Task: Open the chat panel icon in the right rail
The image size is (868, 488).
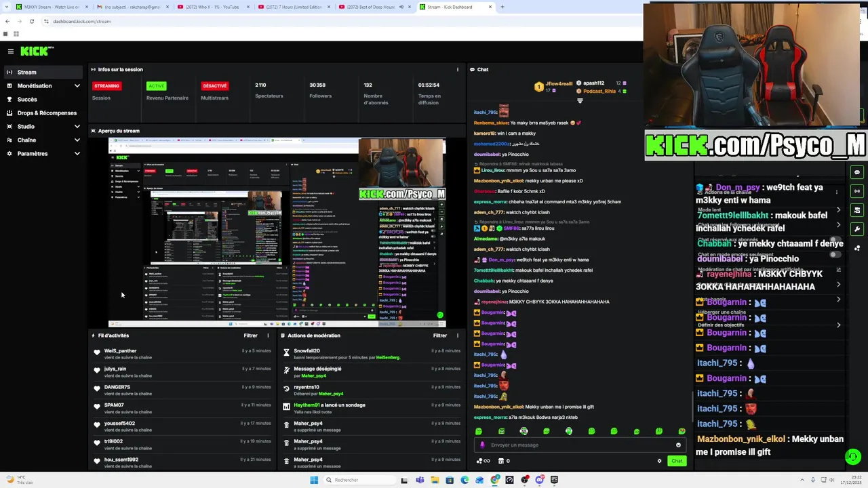Action: pos(857,172)
